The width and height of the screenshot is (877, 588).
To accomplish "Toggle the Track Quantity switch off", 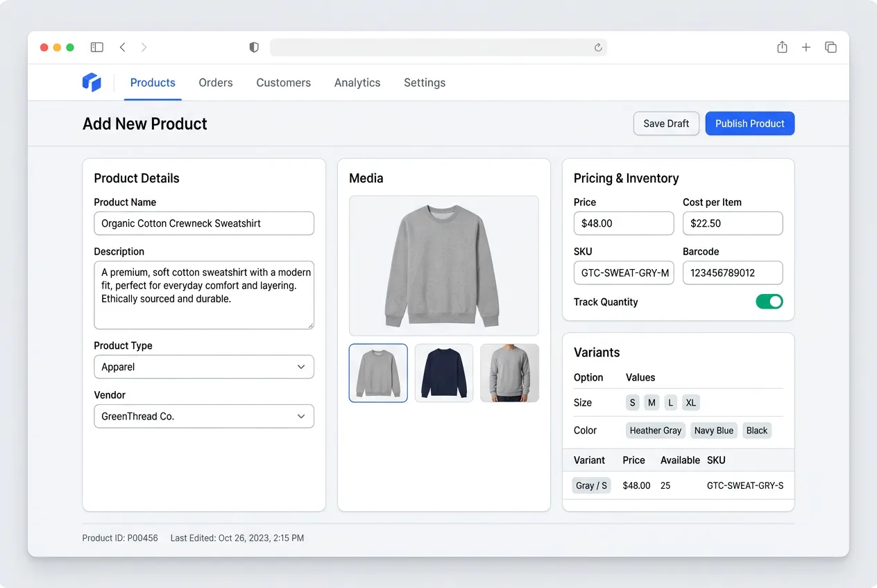I will 769,302.
